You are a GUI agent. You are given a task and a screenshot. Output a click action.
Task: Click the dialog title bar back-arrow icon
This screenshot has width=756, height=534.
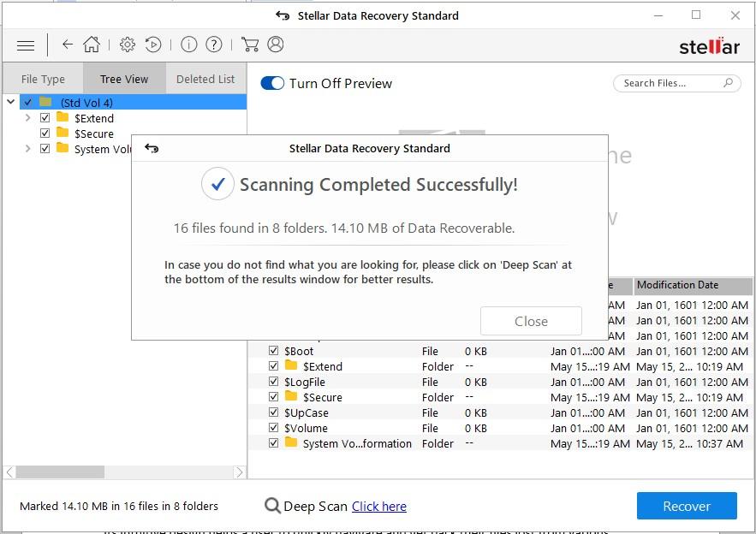(x=152, y=148)
